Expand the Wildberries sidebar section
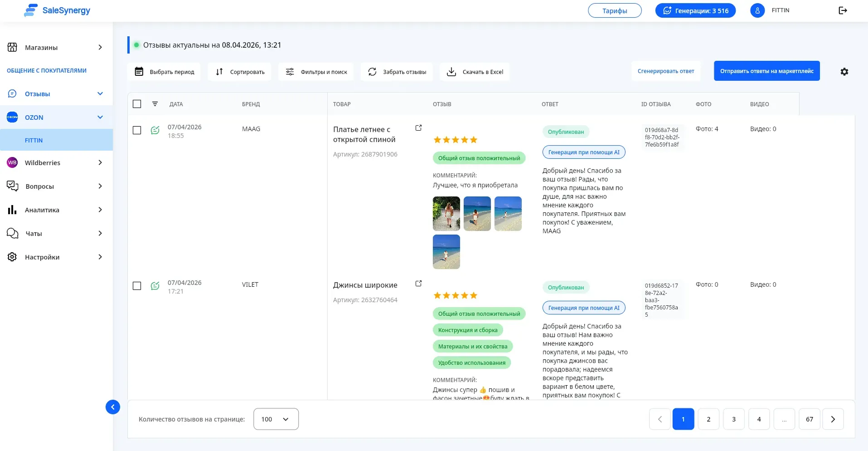 (x=56, y=163)
